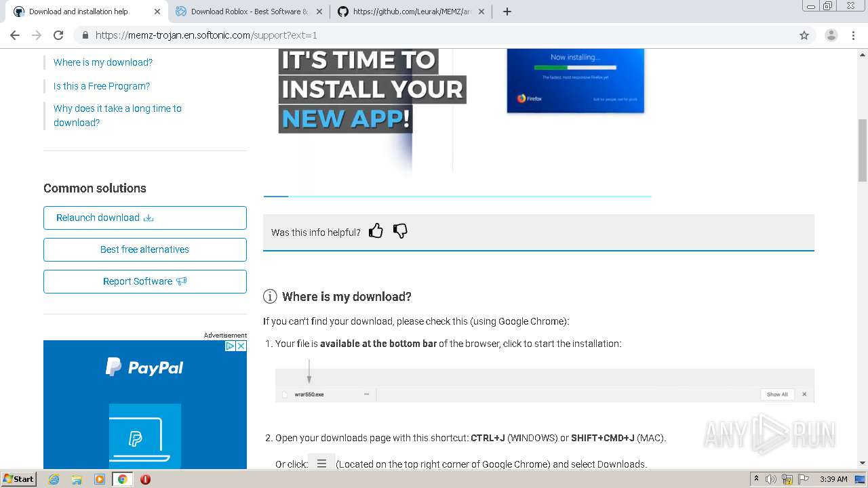The height and width of the screenshot is (488, 868).
Task: Click the 3:39 AM system clock
Action: 833,479
